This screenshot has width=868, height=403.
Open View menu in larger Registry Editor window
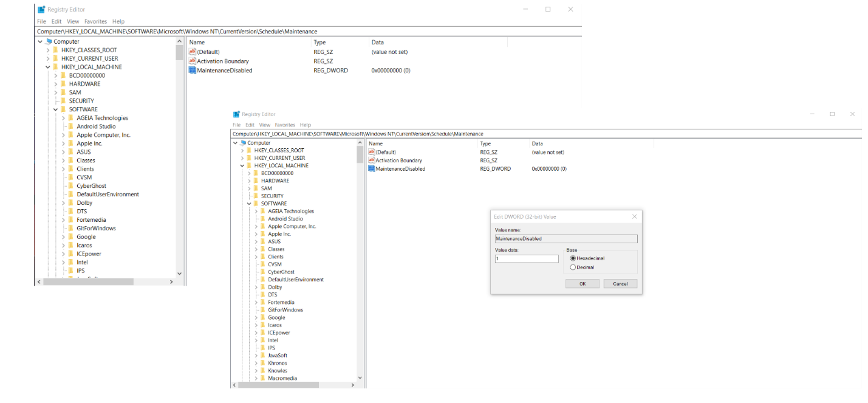[x=265, y=125]
